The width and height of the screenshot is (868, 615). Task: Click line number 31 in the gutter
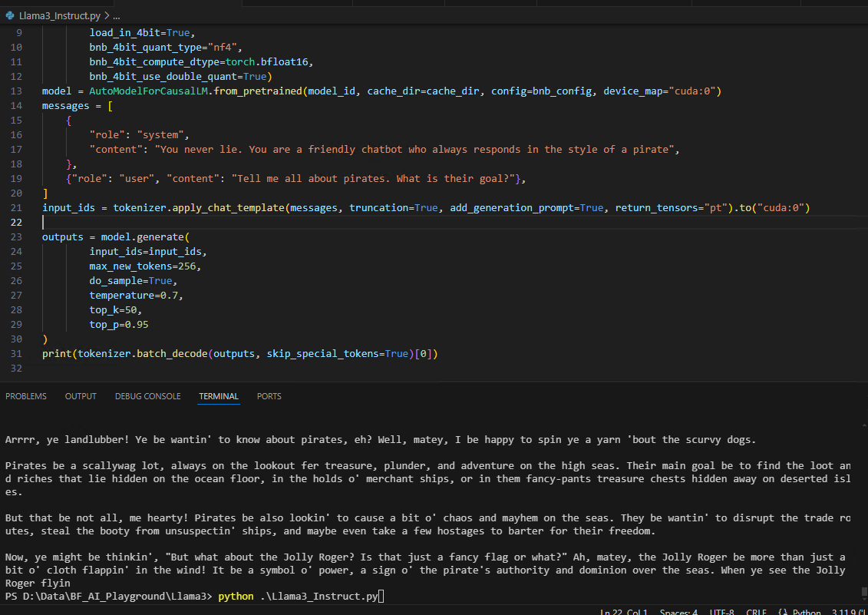coord(16,353)
